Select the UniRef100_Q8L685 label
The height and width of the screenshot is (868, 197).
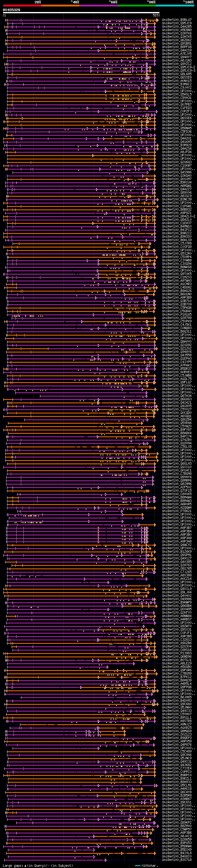click(x=176, y=74)
